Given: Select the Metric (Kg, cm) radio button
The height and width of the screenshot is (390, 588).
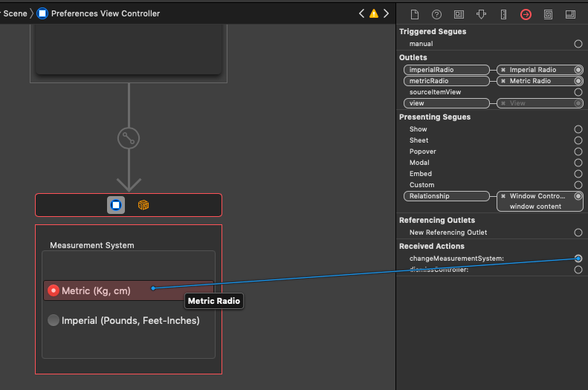Looking at the screenshot, I should pyautogui.click(x=54, y=290).
